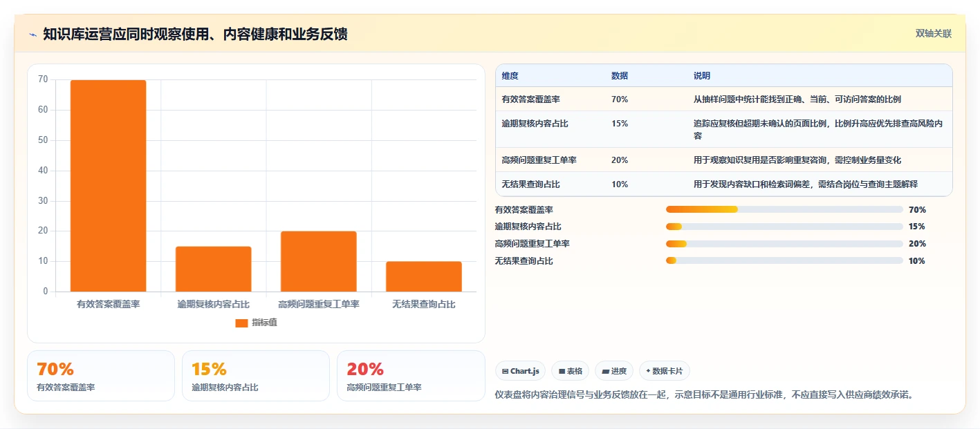Click the 说明 table column header
This screenshot has height=429, width=980.
click(702, 76)
